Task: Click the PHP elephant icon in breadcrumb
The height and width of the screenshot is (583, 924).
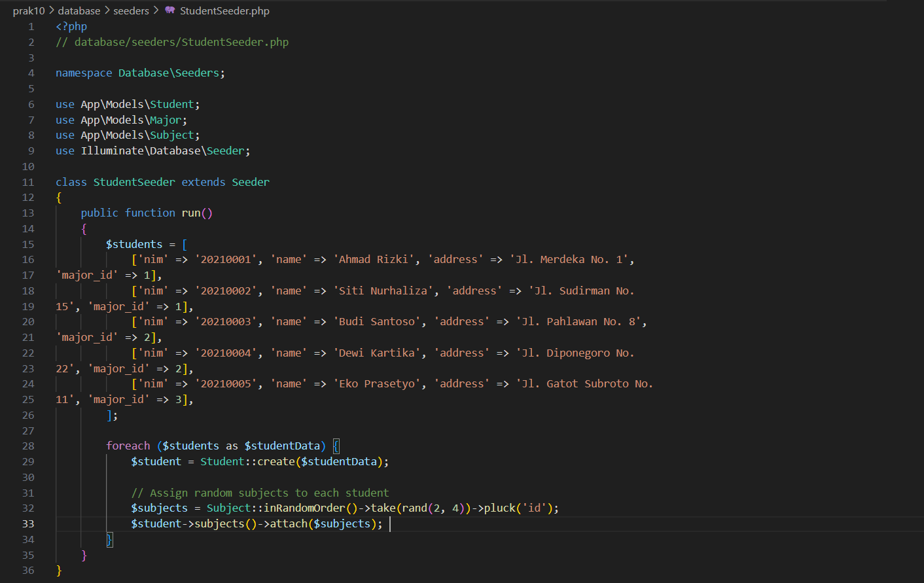Action: point(170,10)
